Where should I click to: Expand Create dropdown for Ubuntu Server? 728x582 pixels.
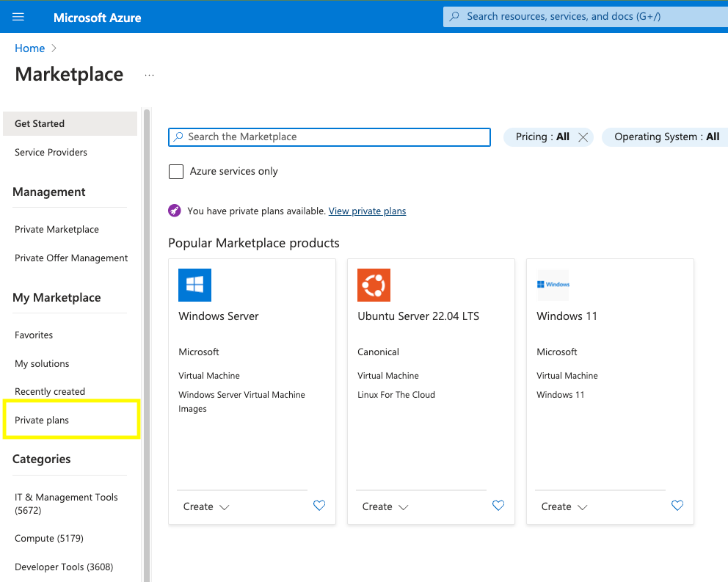click(x=385, y=506)
